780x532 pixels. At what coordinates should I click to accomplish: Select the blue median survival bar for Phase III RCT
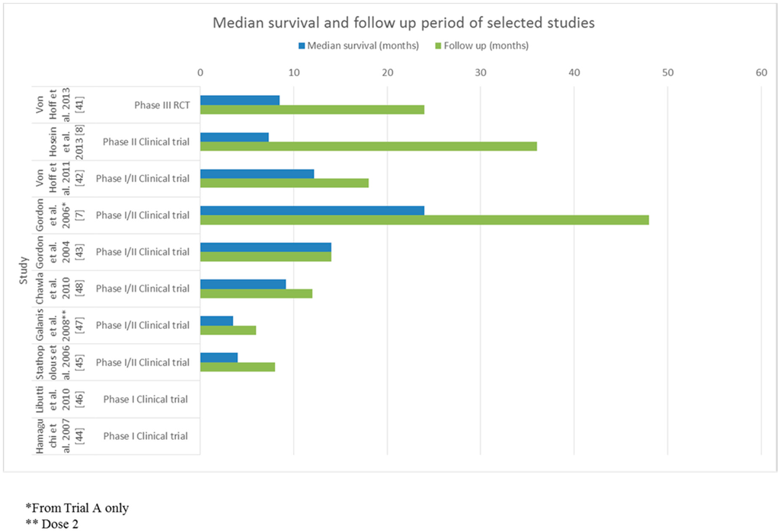(239, 100)
